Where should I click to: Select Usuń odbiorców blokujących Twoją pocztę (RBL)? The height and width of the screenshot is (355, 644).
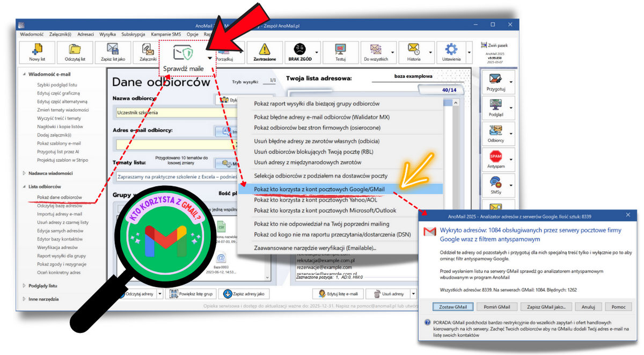[x=340, y=151]
